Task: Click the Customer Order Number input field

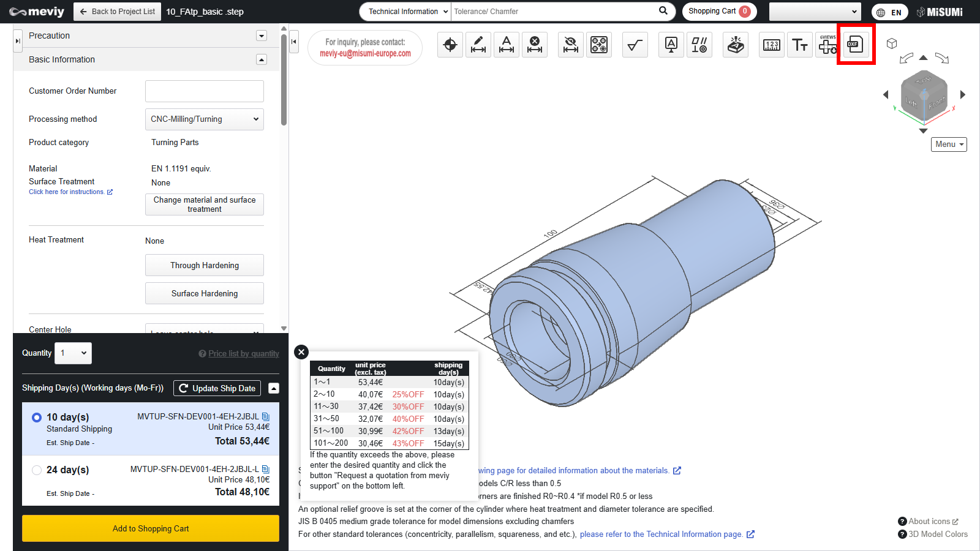Action: click(204, 91)
